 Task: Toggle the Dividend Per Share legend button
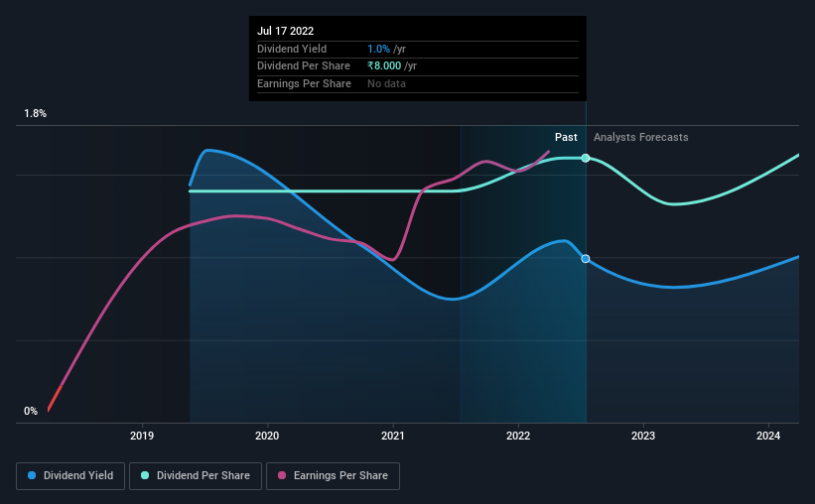196,476
